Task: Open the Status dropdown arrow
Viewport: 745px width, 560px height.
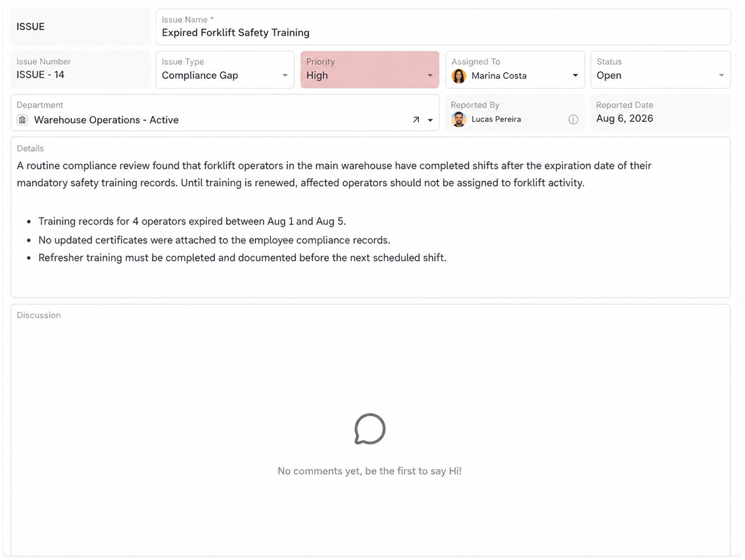Action: coord(721,75)
